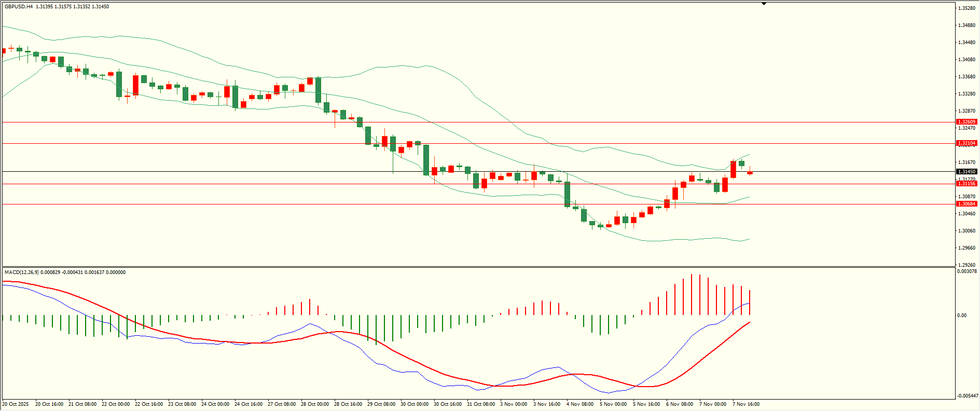Select the 1.31156 red price level label
The image size is (980, 411).
pos(966,184)
